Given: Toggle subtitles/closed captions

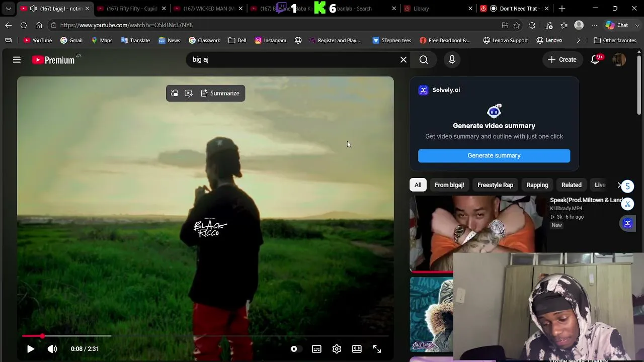Looking at the screenshot, I should click(316, 349).
